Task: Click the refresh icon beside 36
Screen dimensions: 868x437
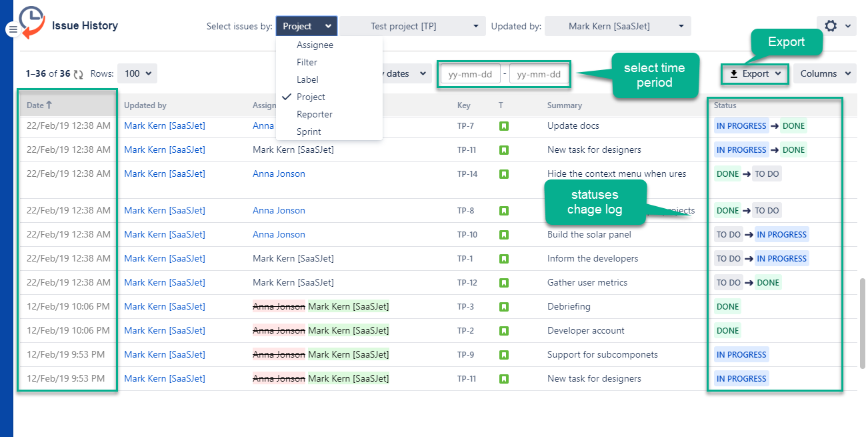Action: coord(78,74)
